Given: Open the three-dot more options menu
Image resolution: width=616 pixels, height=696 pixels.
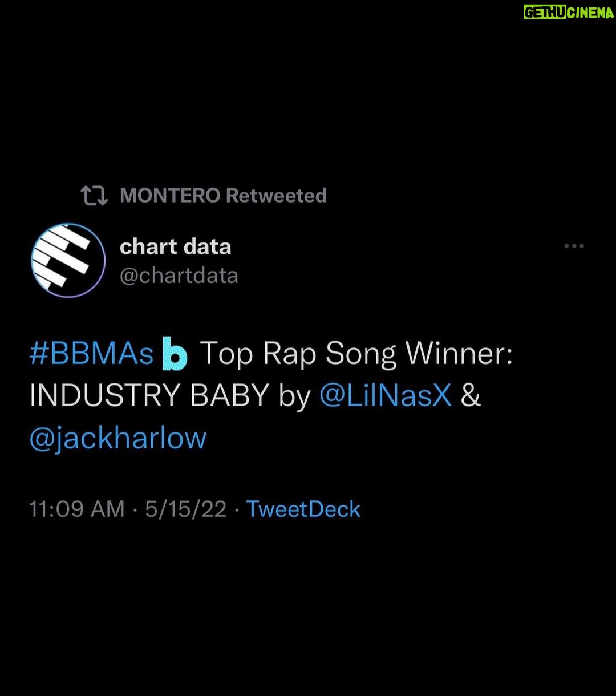Looking at the screenshot, I should tap(574, 246).
